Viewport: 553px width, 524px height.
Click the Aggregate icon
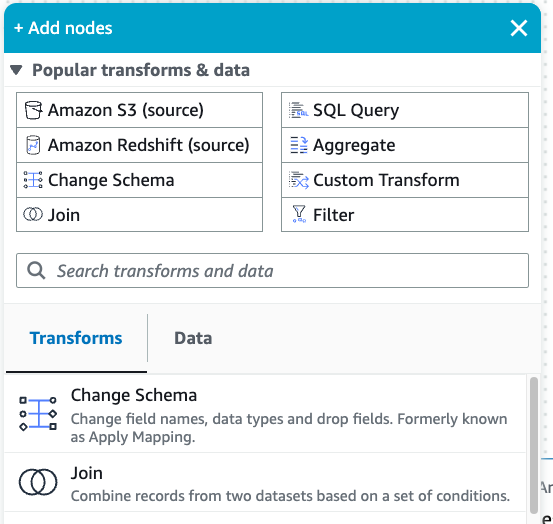[x=299, y=145]
